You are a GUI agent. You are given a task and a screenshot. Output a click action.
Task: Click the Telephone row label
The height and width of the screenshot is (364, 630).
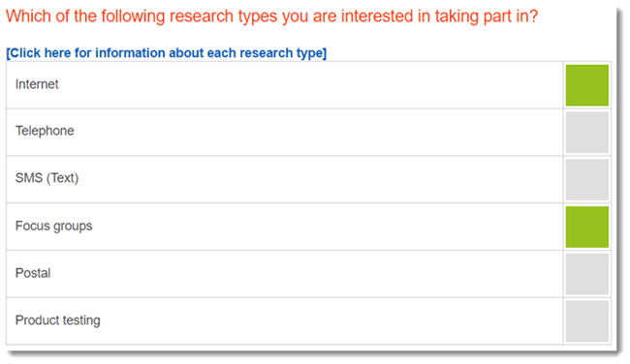pyautogui.click(x=45, y=131)
